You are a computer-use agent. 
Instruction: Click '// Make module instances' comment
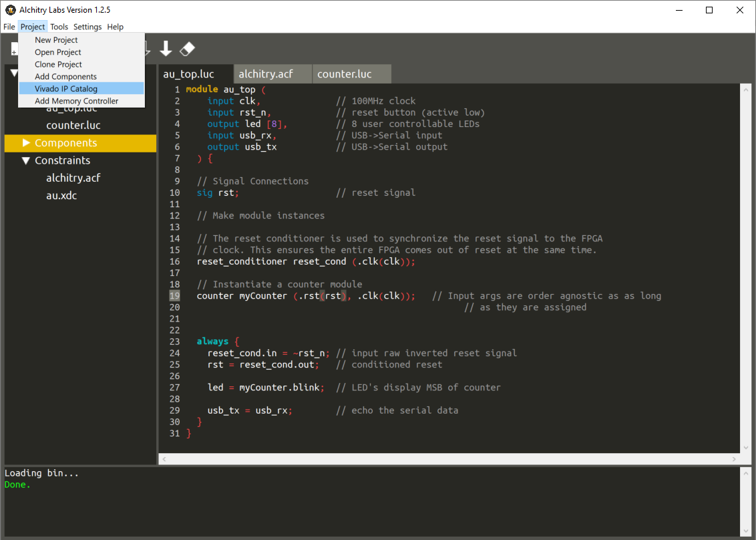click(x=261, y=216)
